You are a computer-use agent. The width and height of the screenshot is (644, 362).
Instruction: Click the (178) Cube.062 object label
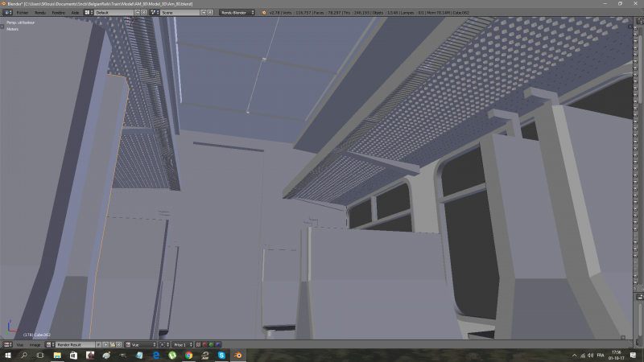[37, 335]
